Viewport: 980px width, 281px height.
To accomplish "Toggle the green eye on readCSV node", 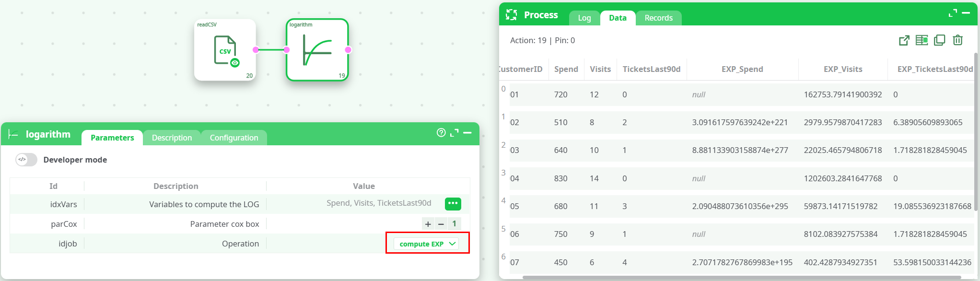I will (x=235, y=63).
